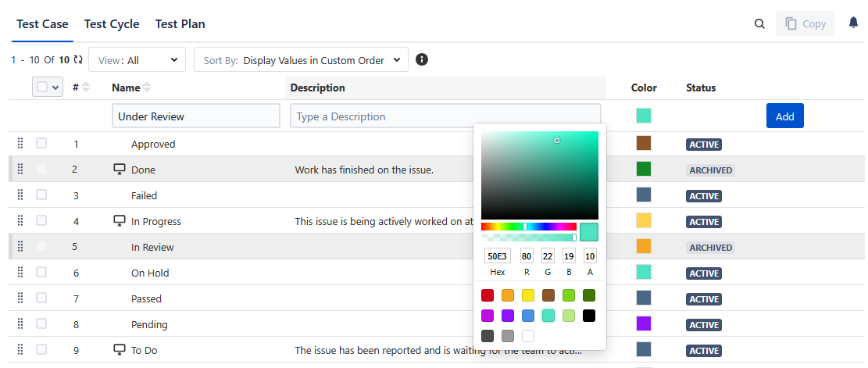Click drag handle of On Hold row
Image resolution: width=868 pixels, height=368 pixels.
point(20,272)
